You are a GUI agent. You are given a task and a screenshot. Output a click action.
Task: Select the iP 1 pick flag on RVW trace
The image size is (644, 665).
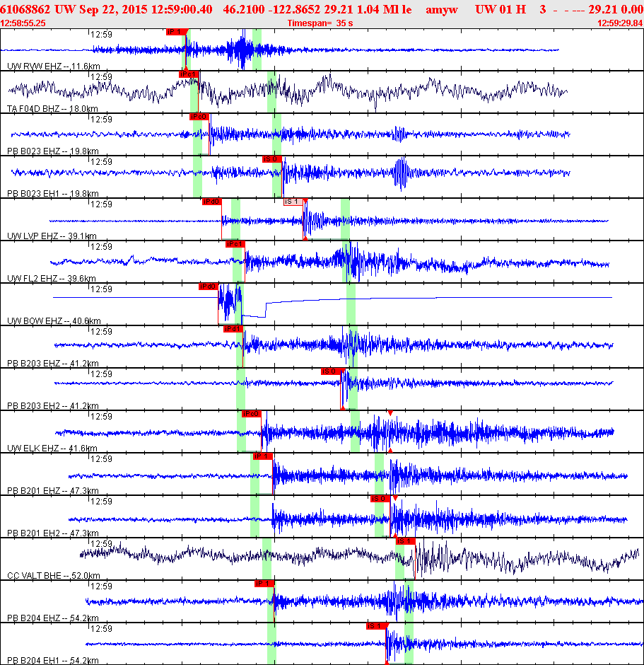pos(176,32)
